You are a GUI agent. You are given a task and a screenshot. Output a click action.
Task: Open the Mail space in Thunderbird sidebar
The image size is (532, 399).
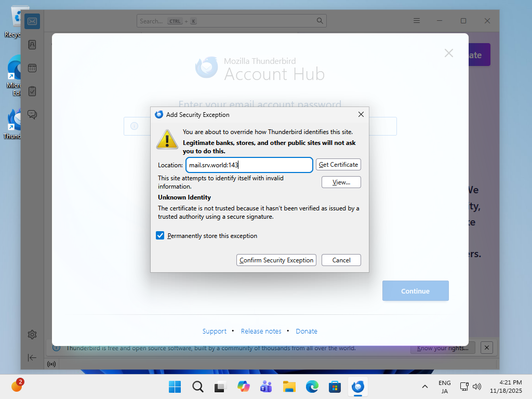(32, 21)
